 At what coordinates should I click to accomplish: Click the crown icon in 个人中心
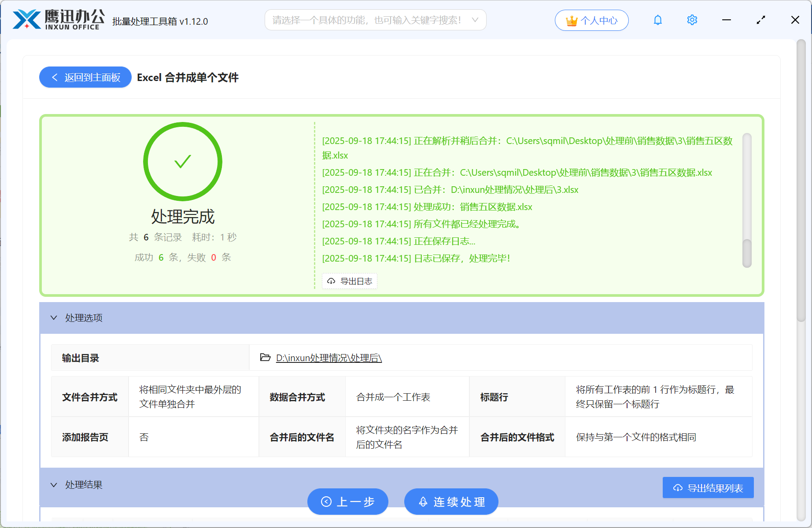[571, 20]
